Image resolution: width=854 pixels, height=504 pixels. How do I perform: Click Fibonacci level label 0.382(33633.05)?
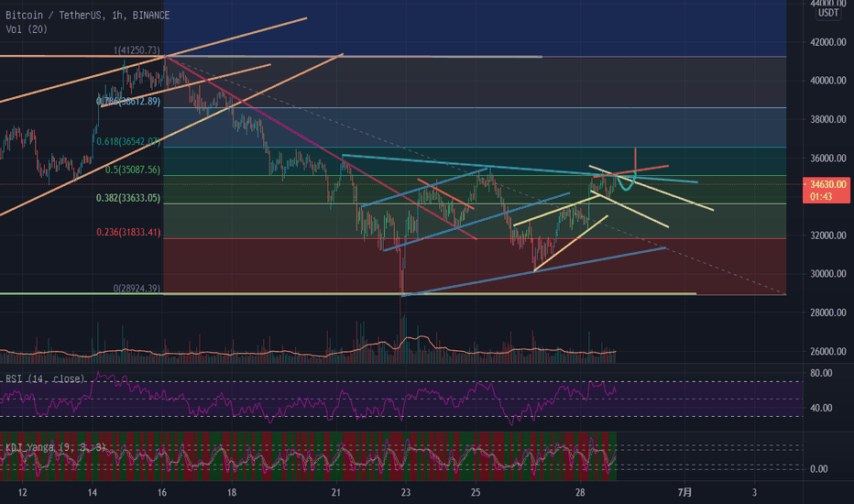[x=128, y=198]
